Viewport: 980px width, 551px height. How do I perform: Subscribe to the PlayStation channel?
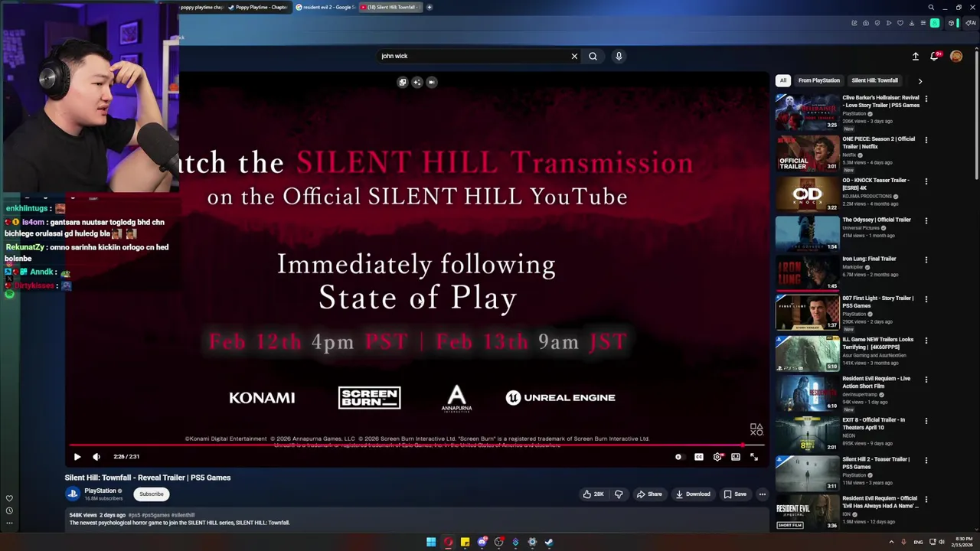click(x=152, y=494)
